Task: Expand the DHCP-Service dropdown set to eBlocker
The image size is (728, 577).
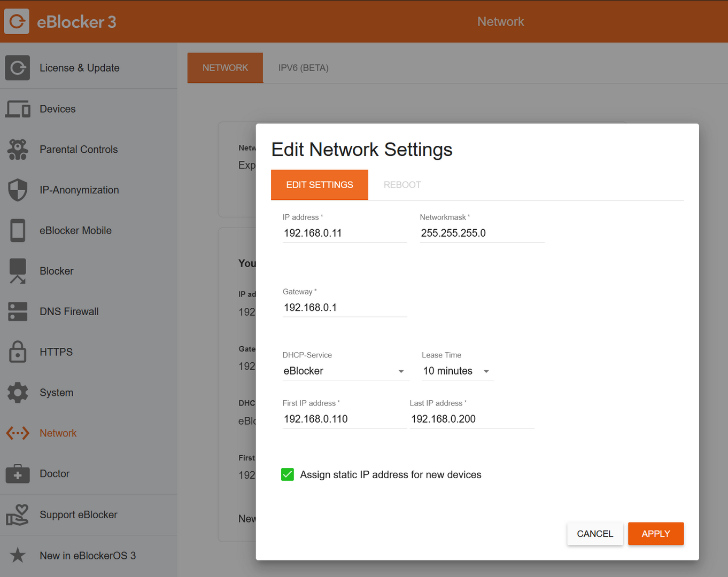Action: coord(345,371)
